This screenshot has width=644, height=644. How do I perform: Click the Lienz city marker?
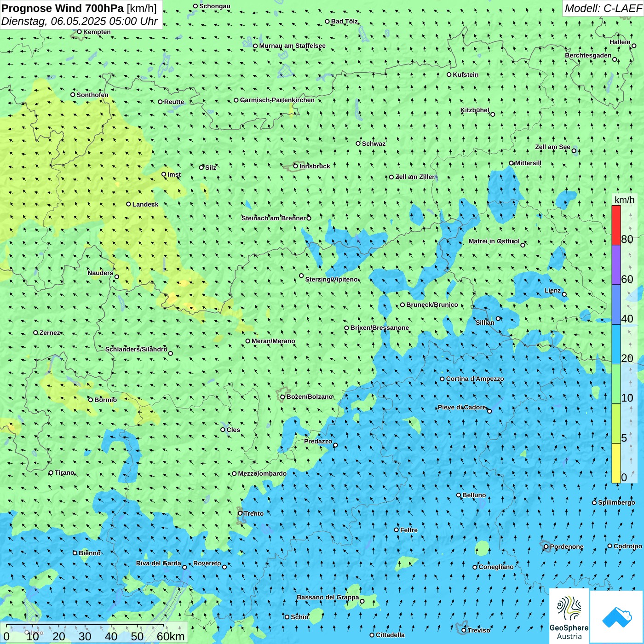pyautogui.click(x=564, y=294)
